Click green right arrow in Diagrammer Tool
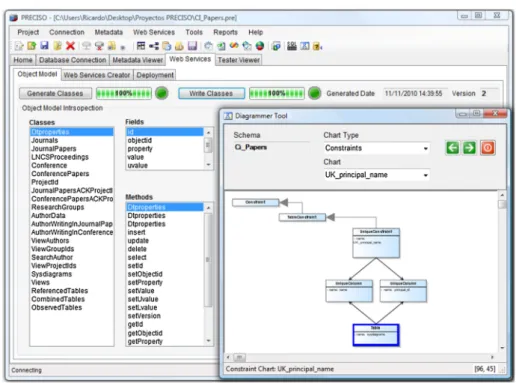 (469, 148)
